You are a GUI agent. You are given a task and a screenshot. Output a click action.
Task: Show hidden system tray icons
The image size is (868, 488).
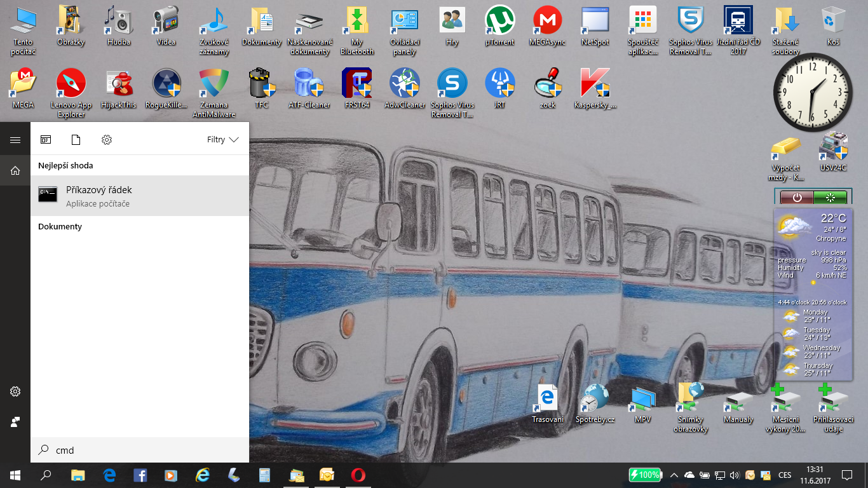tap(674, 475)
